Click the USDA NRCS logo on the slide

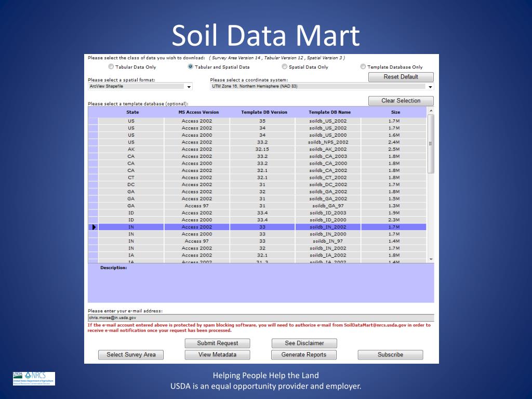(x=34, y=379)
